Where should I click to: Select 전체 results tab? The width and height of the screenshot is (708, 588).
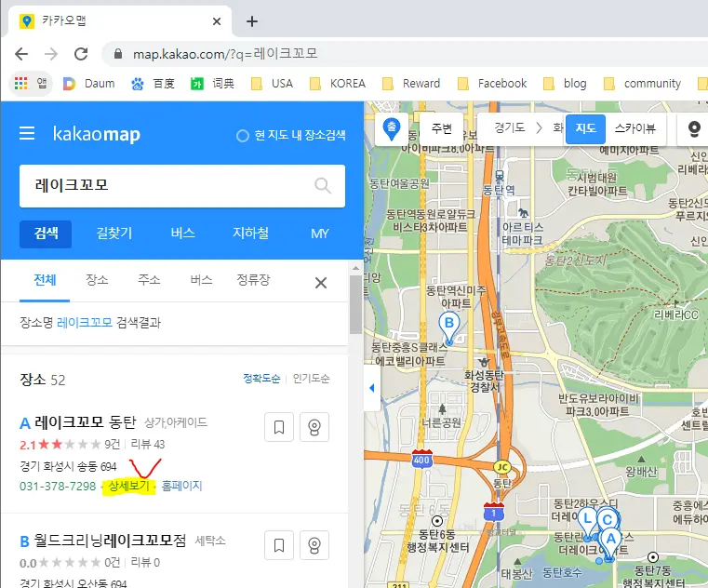[x=45, y=280]
